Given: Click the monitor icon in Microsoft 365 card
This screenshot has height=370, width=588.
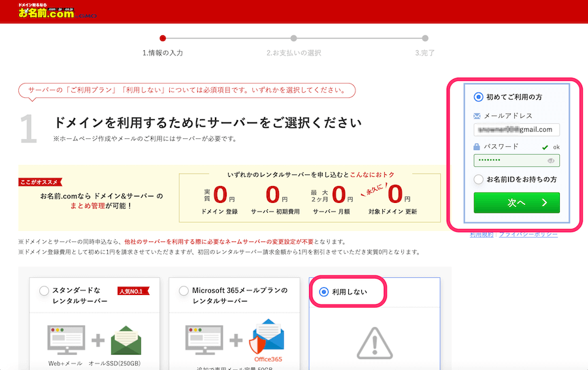Looking at the screenshot, I should (x=204, y=340).
